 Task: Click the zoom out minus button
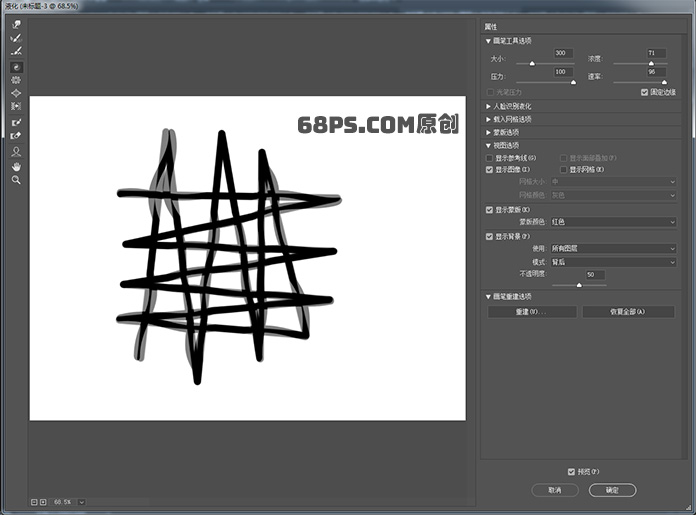pyautogui.click(x=34, y=502)
